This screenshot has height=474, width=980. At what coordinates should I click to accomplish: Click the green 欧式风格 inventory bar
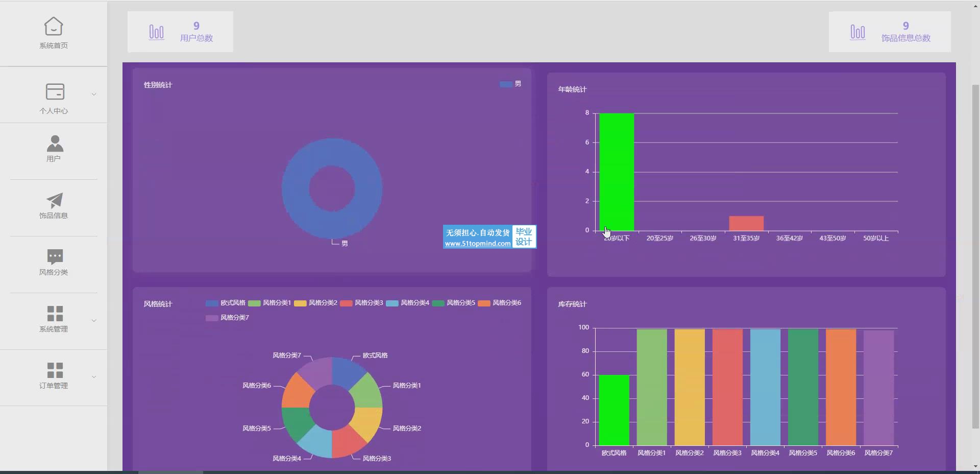click(x=614, y=410)
